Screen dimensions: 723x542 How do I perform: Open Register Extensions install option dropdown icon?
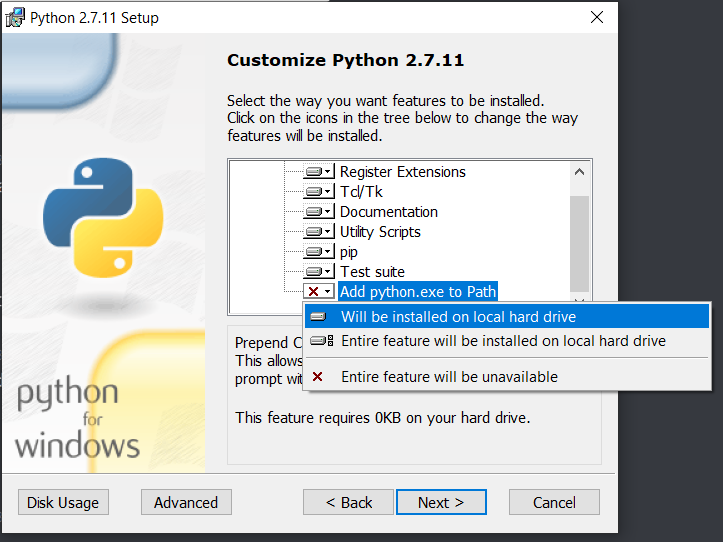[x=319, y=172]
